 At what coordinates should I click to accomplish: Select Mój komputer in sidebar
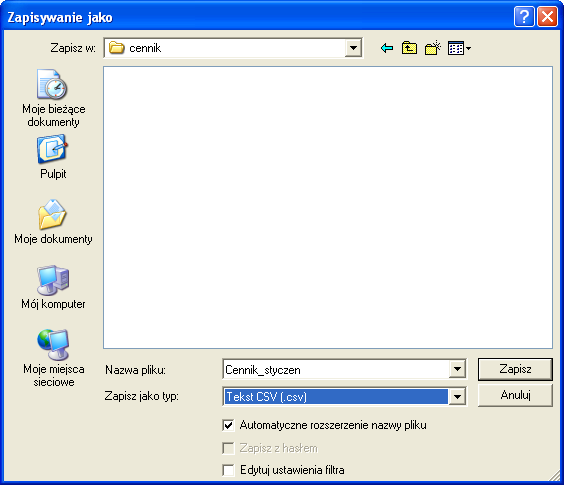[x=53, y=287]
